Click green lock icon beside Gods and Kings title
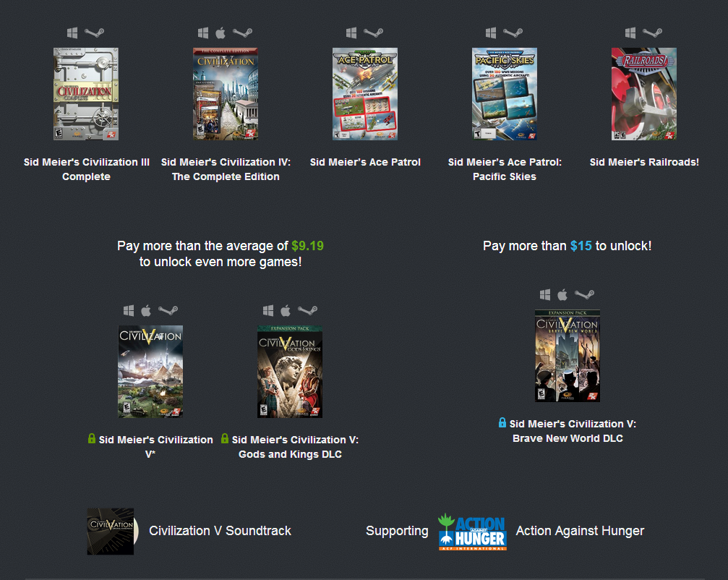The image size is (728, 580). pyautogui.click(x=225, y=438)
